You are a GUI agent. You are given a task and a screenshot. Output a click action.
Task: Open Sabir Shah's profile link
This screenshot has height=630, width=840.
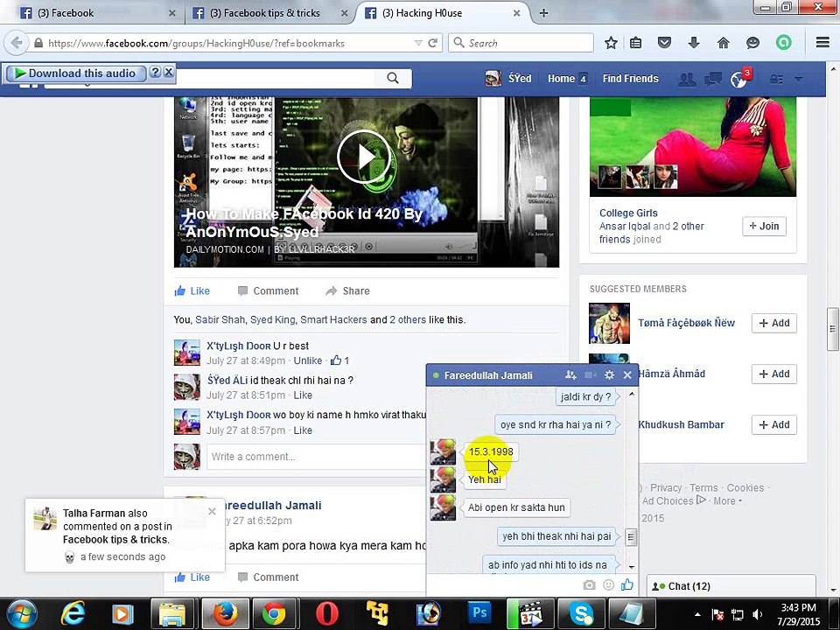point(220,320)
